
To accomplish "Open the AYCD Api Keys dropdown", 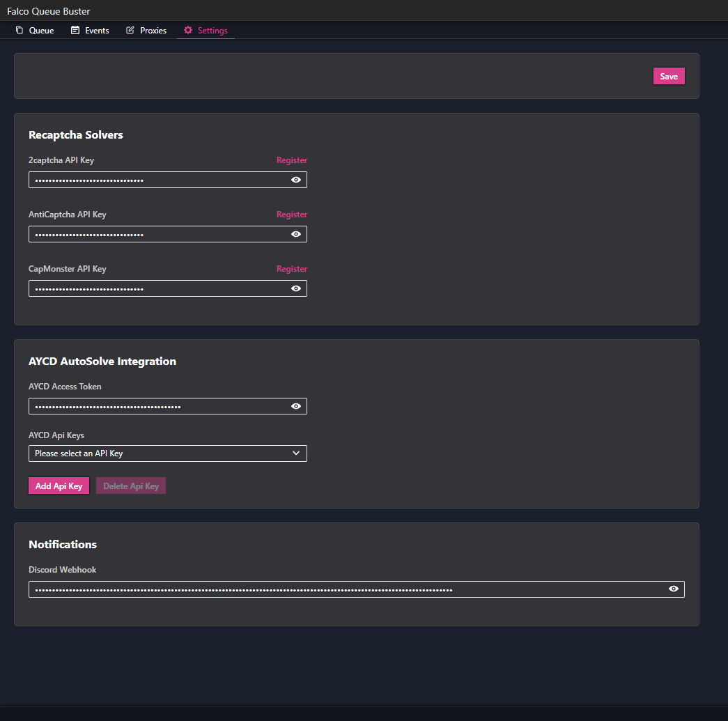I will pos(168,453).
